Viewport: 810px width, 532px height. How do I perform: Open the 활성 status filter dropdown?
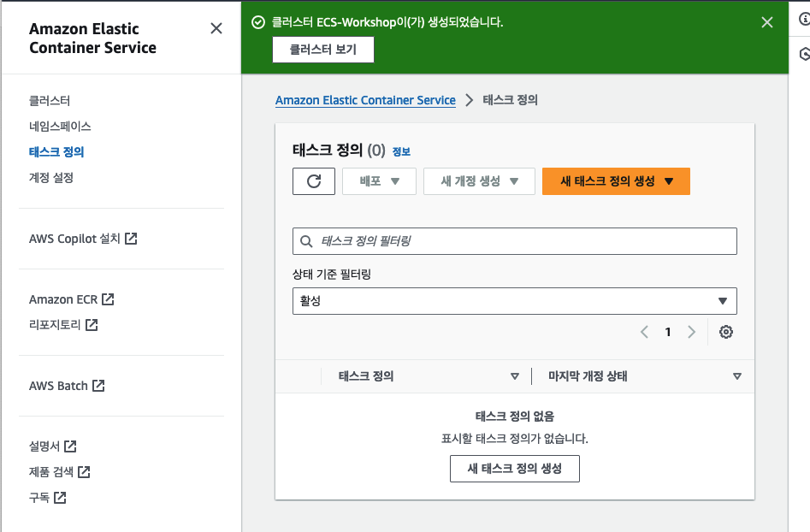pos(515,301)
